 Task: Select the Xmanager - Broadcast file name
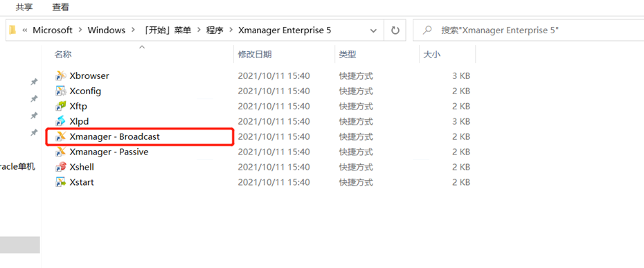tap(114, 136)
